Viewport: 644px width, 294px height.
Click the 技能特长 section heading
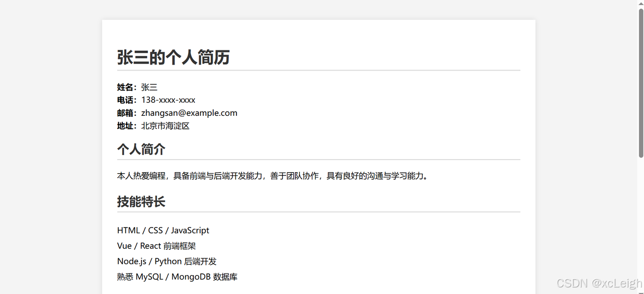(x=141, y=201)
